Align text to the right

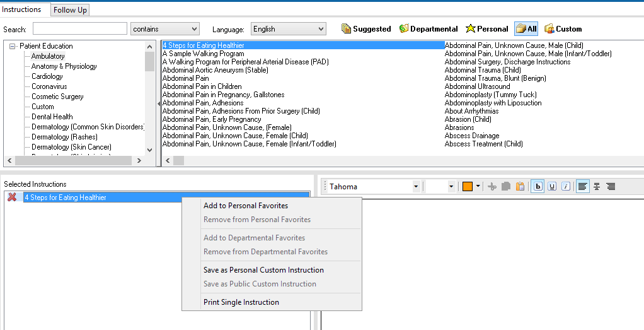[x=611, y=187]
